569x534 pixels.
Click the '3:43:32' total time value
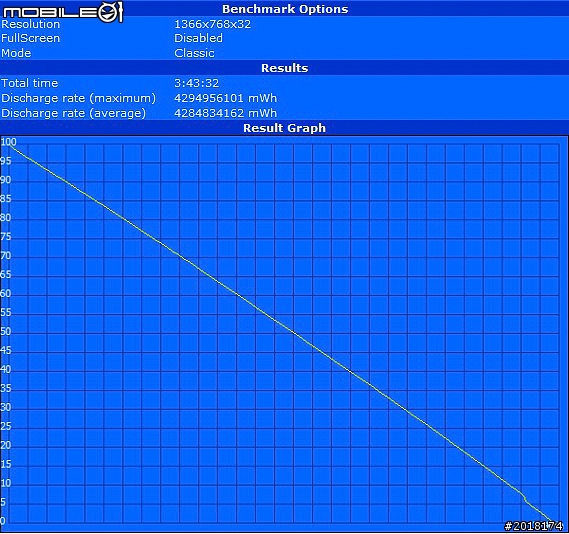point(196,83)
